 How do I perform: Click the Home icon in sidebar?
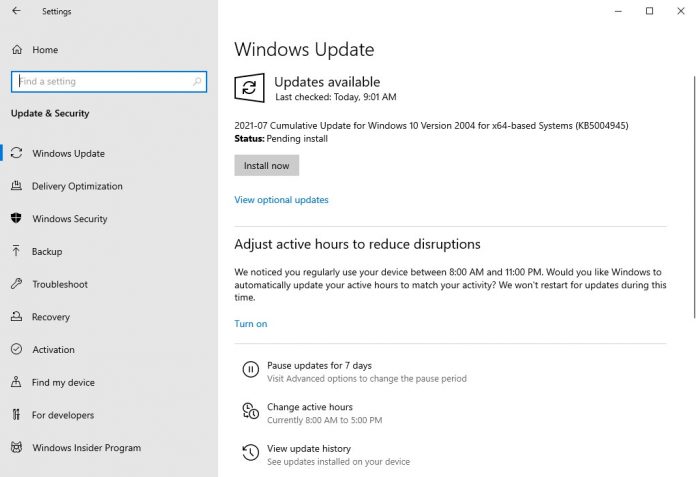coord(16,49)
